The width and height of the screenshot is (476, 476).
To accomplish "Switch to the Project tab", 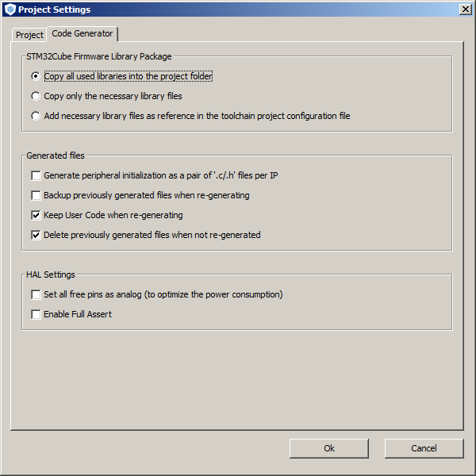I will coord(30,35).
